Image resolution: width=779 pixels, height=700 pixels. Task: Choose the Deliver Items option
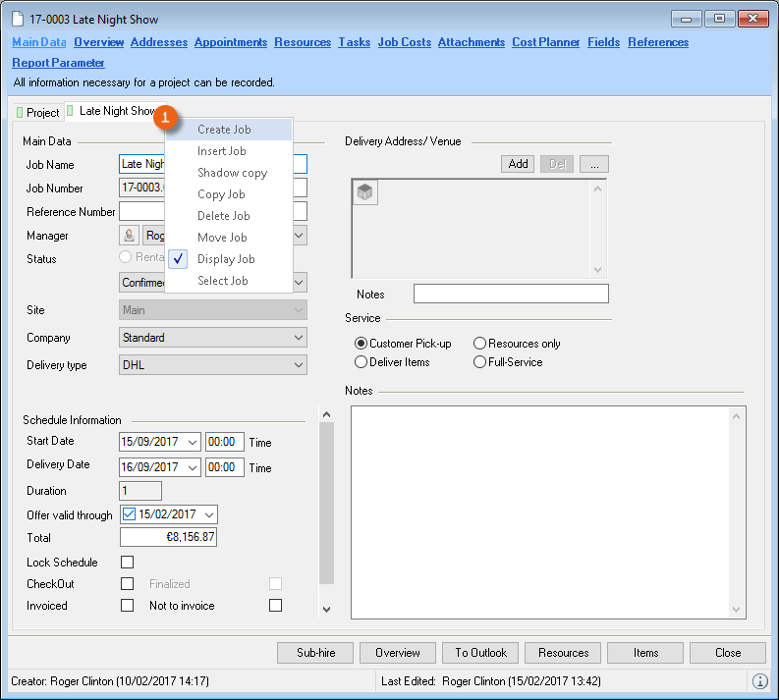(361, 362)
